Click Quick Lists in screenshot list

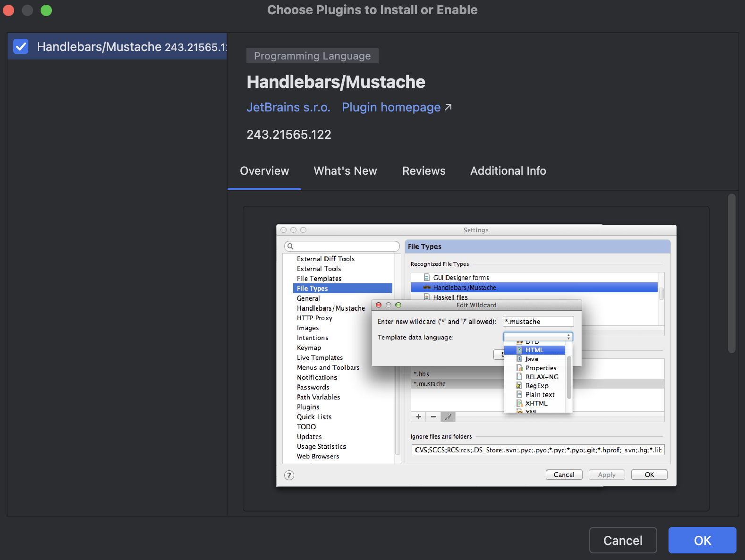click(314, 417)
